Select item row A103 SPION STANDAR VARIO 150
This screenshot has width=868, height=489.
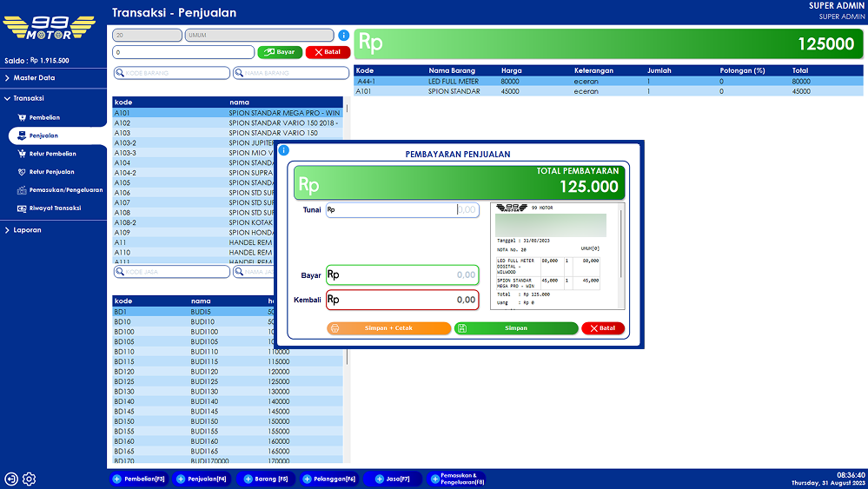click(x=228, y=133)
